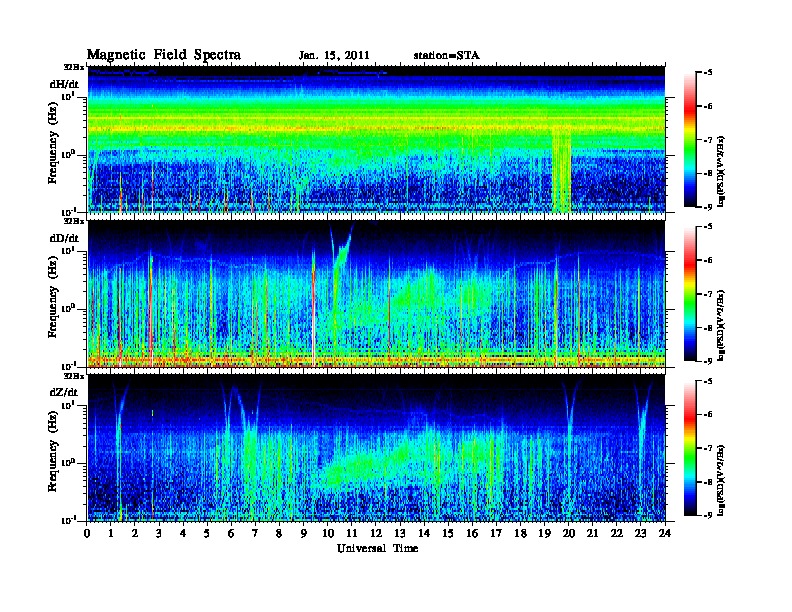
Task: Click the 10^1 frequency tick of dH/dt panel
Action: pyautogui.click(x=68, y=96)
